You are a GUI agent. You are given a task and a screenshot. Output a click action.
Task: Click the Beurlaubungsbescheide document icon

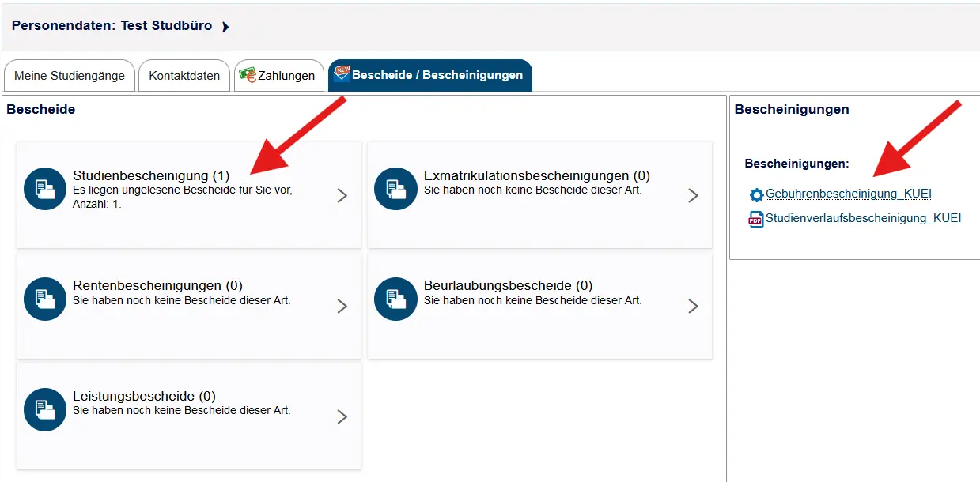395,299
